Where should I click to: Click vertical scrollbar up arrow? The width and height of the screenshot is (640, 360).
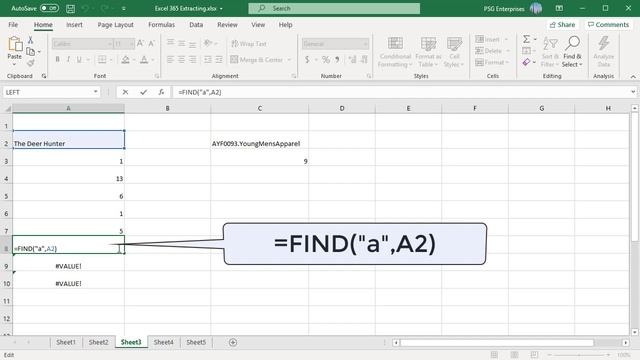634,108
